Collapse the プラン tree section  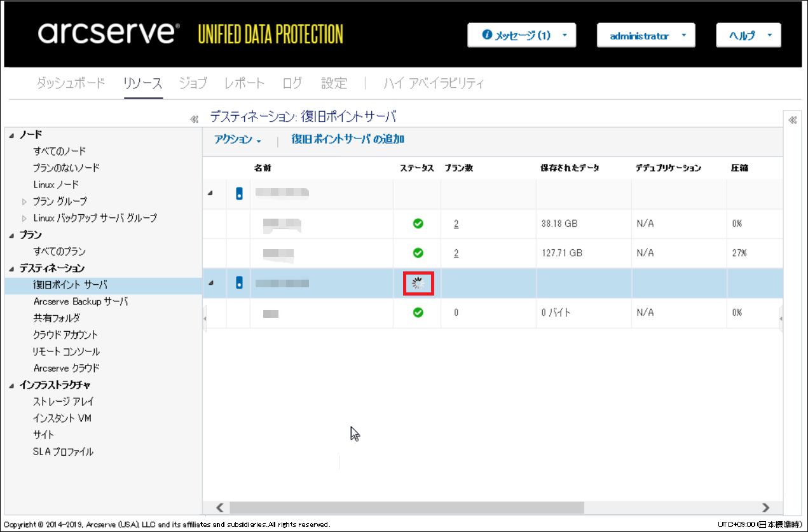pyautogui.click(x=11, y=235)
